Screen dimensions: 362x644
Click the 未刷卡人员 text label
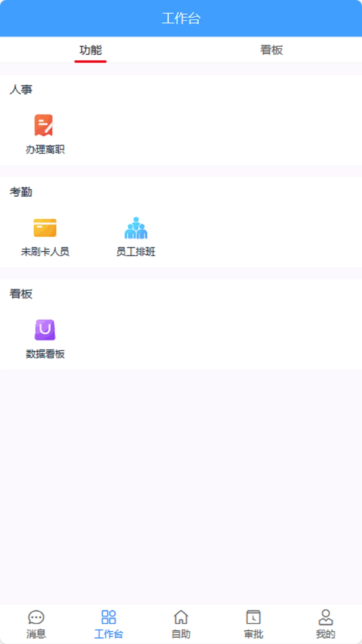point(45,252)
